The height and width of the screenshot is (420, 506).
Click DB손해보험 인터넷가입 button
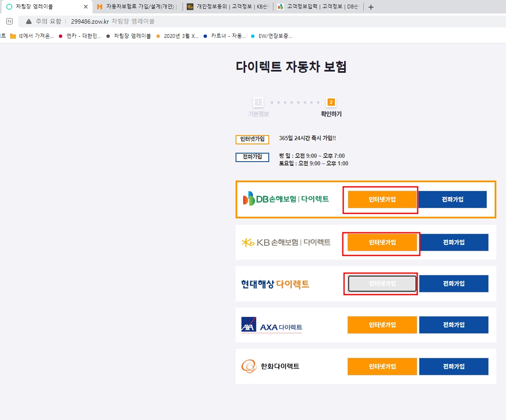click(x=382, y=199)
